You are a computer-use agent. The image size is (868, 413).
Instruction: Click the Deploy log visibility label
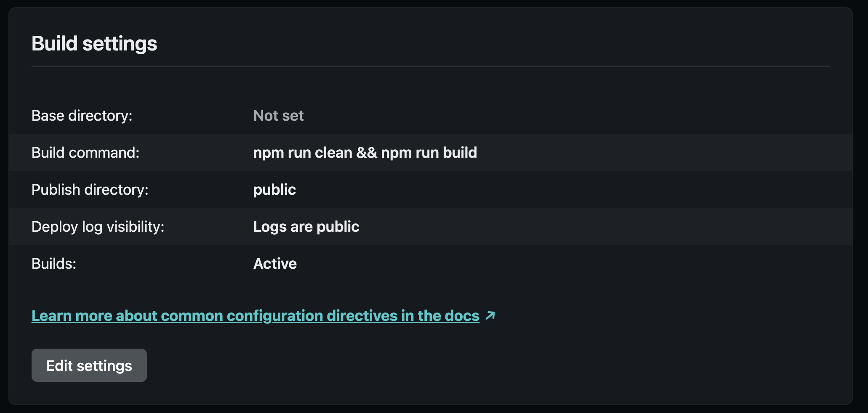[98, 227]
